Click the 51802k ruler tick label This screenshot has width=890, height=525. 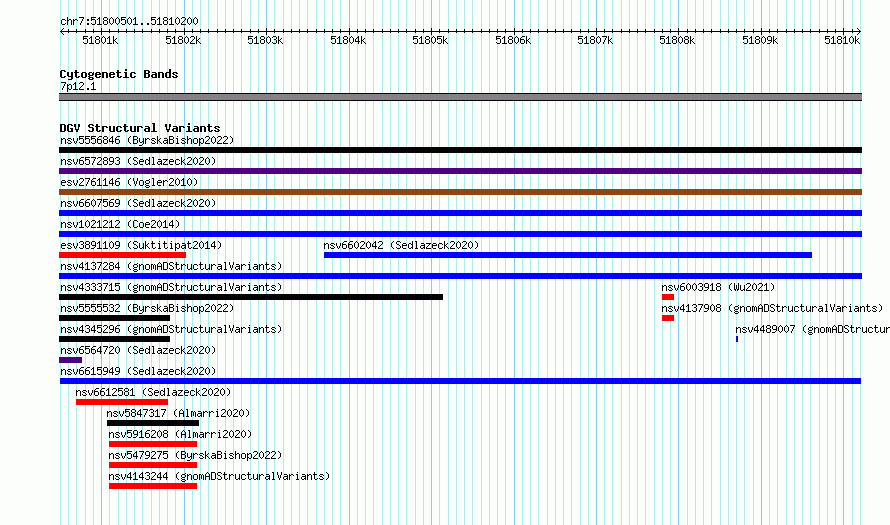click(183, 40)
